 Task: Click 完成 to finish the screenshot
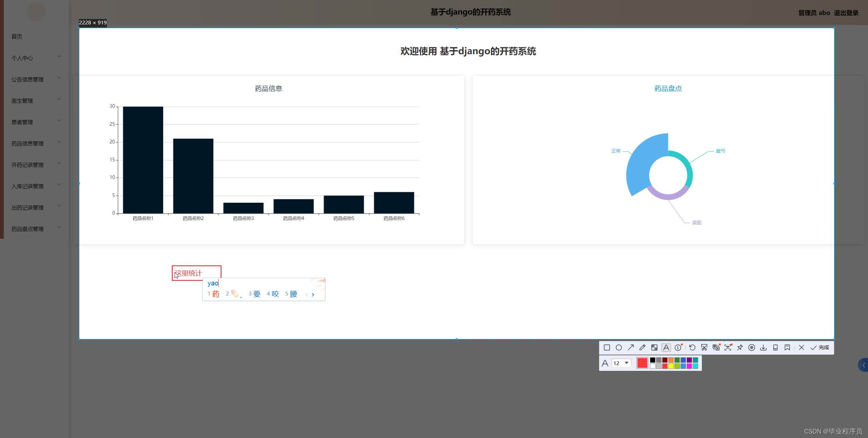click(820, 347)
